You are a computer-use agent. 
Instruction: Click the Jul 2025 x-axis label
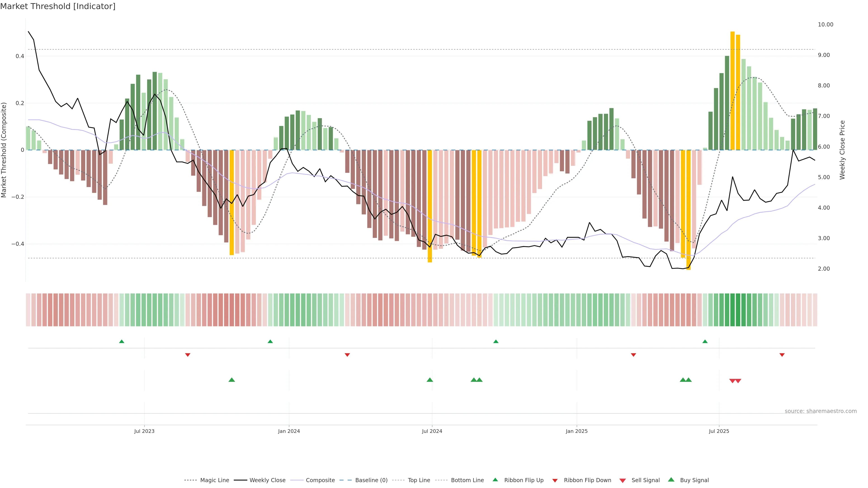(719, 431)
